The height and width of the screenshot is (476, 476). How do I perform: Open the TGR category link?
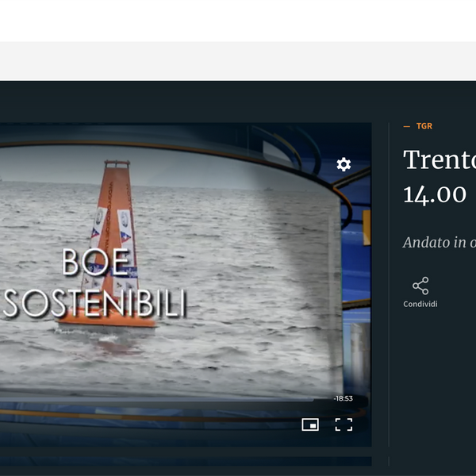tap(424, 126)
